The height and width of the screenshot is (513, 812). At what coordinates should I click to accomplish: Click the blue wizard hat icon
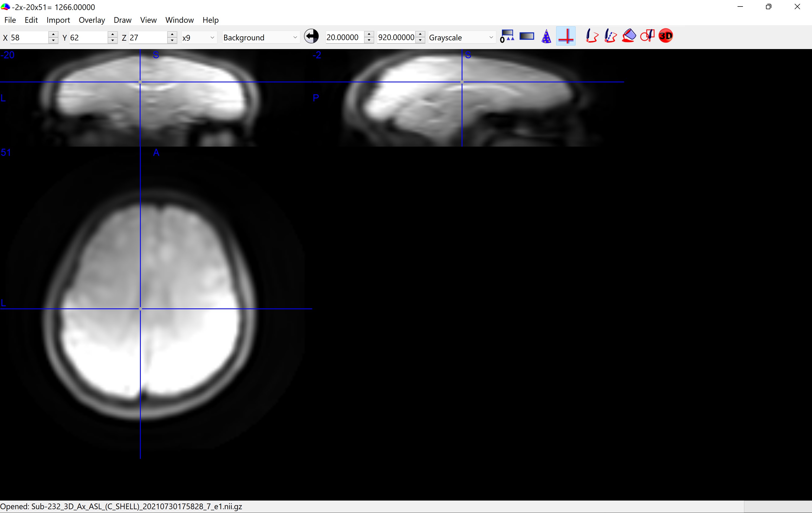click(546, 37)
